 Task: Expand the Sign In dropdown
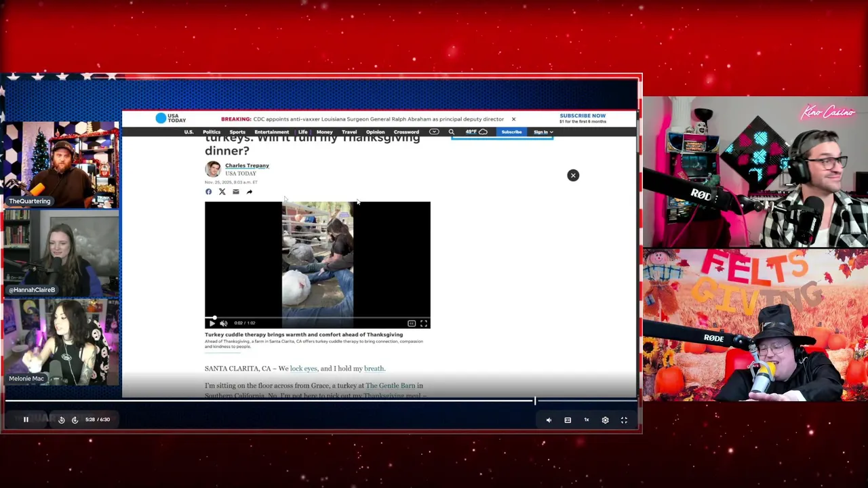click(542, 132)
